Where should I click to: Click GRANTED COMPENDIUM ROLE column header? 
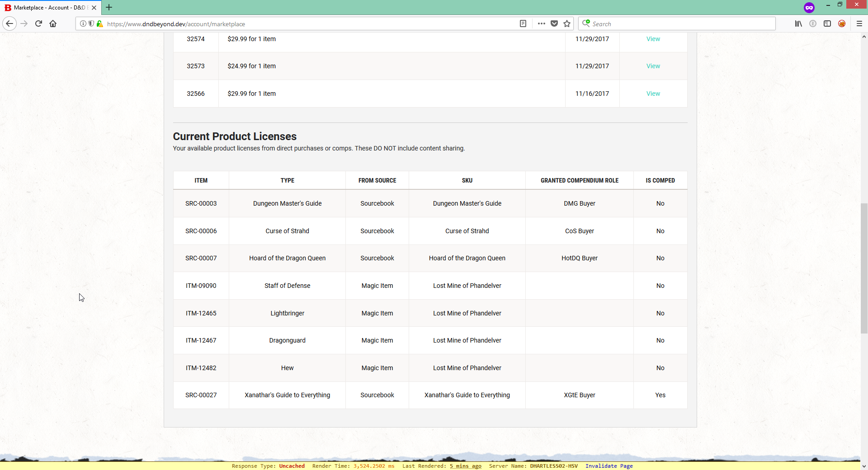[579, 180]
